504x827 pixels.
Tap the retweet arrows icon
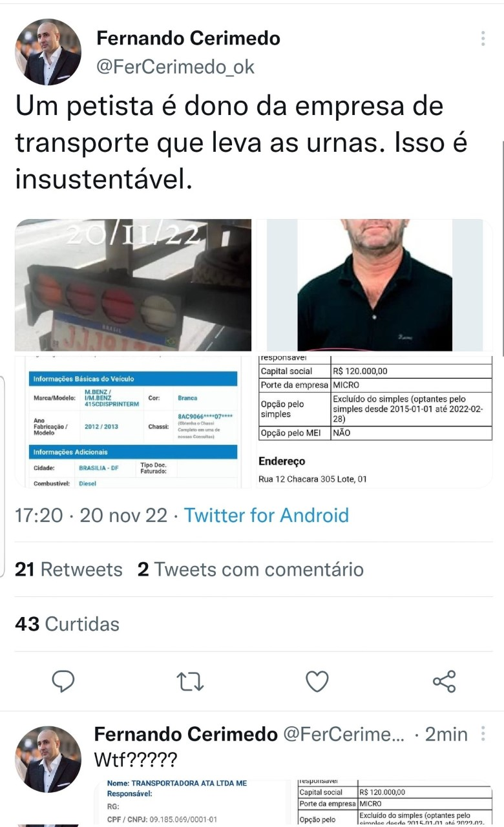coord(191,681)
